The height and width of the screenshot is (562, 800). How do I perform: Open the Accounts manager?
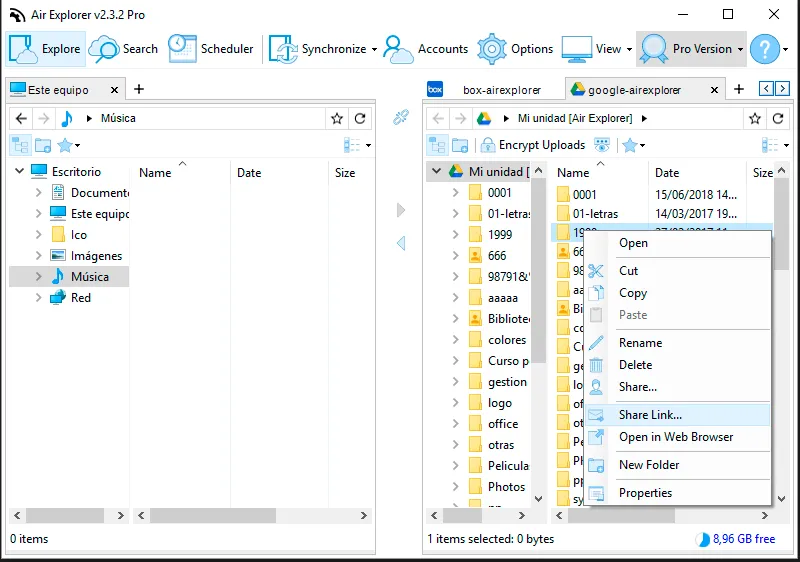pyautogui.click(x=426, y=49)
